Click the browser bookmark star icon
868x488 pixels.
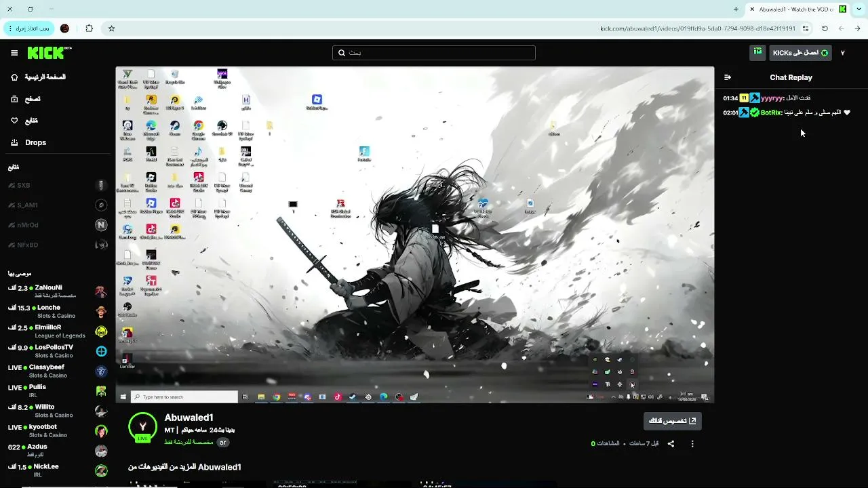[111, 28]
